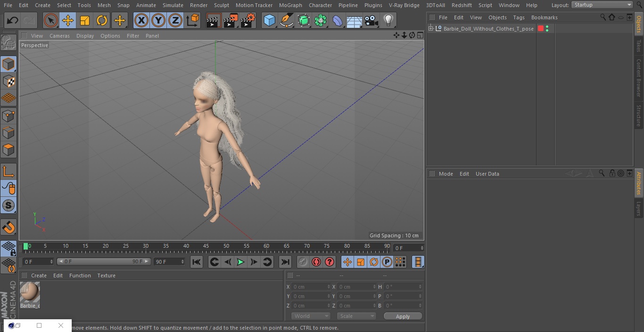Select the Live Selection tool

[x=51, y=20]
